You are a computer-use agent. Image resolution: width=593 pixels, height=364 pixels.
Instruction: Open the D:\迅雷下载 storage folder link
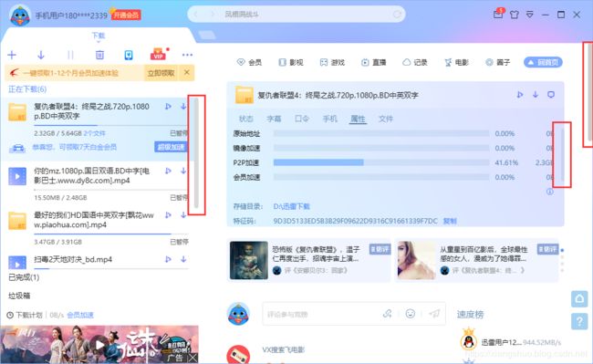292,206
